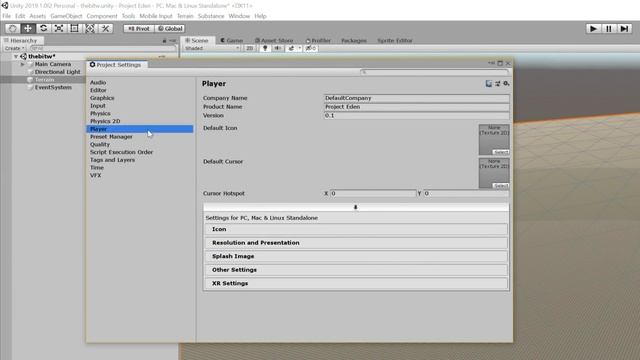The height and width of the screenshot is (360, 640).
Task: Expand the XR Settings section
Action: pyautogui.click(x=356, y=283)
